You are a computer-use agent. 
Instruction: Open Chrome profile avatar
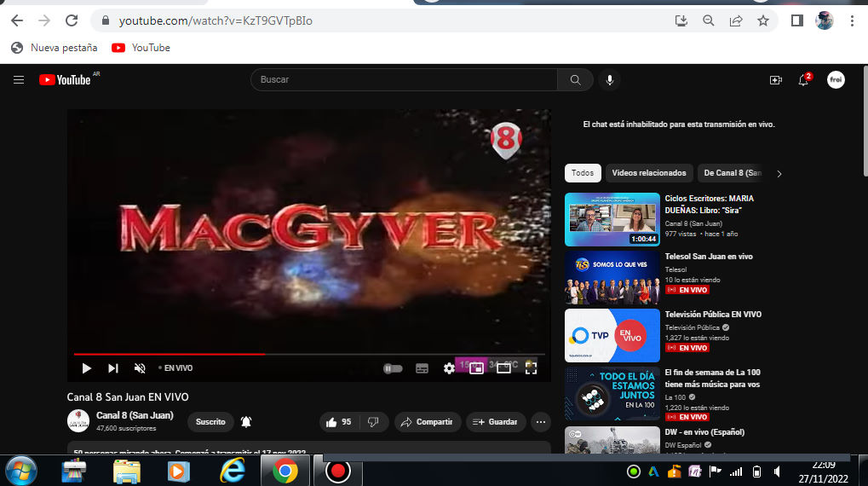point(825,20)
